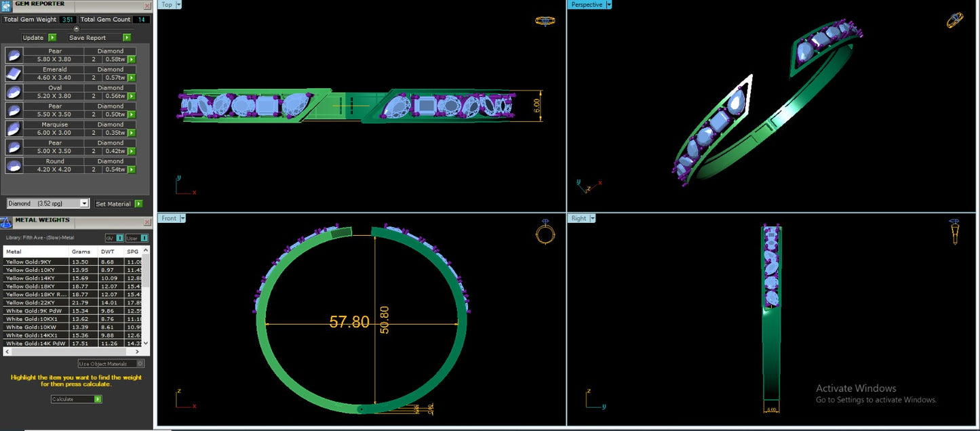Click green arrow beside 0.50tw Pear
This screenshot has height=431, width=980.
(132, 115)
